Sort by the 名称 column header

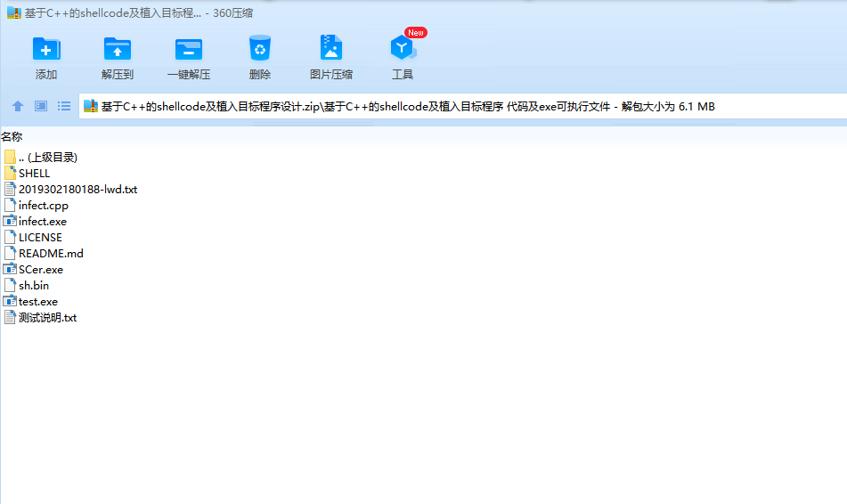pyautogui.click(x=12, y=136)
